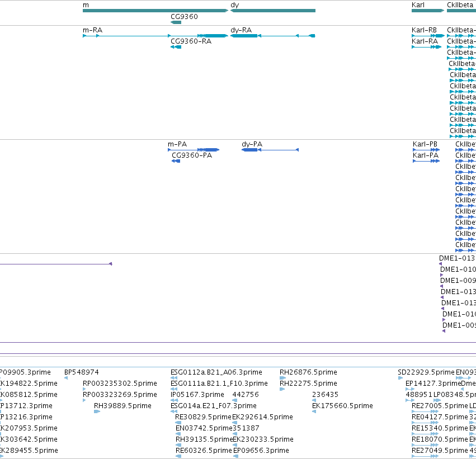Viewport: 476px width, 459px height.
Task: Click the dy-RA transcript label
Action: (241, 30)
